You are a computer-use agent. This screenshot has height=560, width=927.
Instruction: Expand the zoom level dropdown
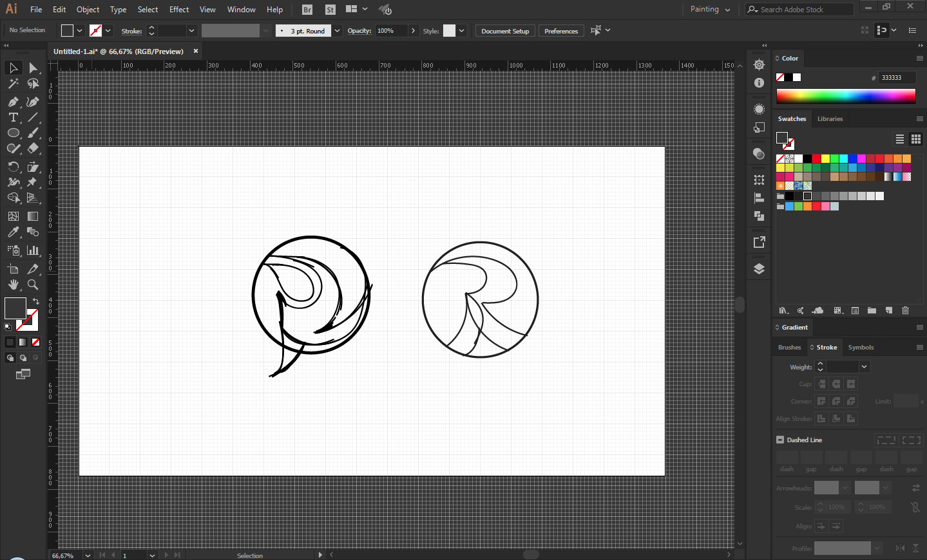[88, 555]
